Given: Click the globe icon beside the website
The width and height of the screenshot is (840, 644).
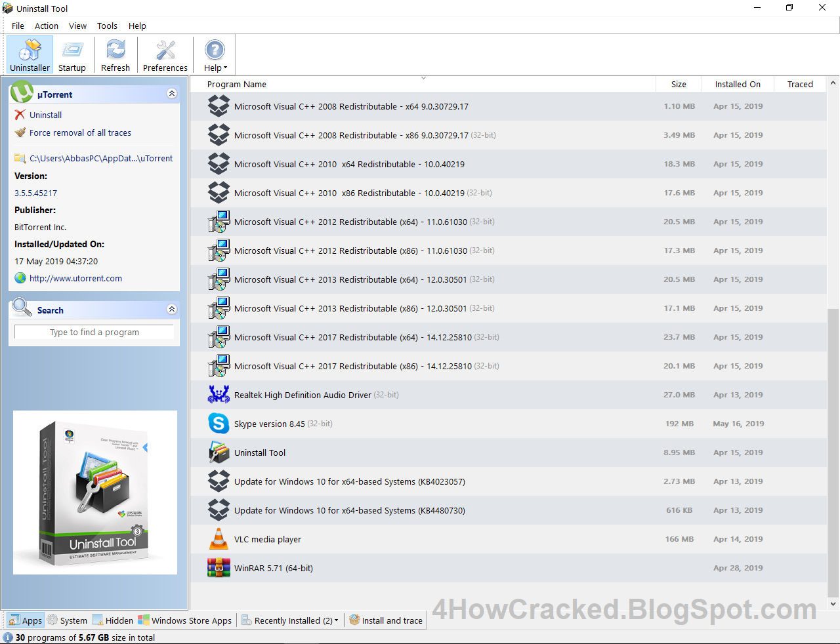Looking at the screenshot, I should pos(20,278).
